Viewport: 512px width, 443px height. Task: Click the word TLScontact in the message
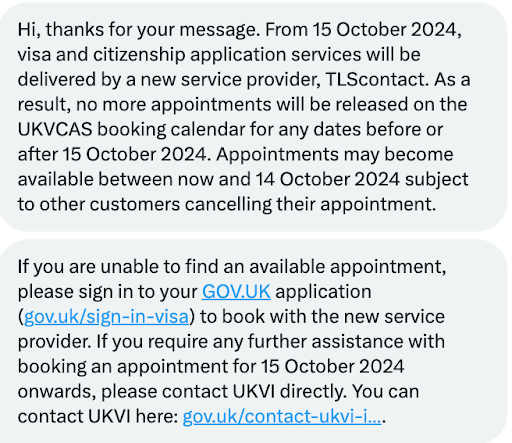(377, 80)
